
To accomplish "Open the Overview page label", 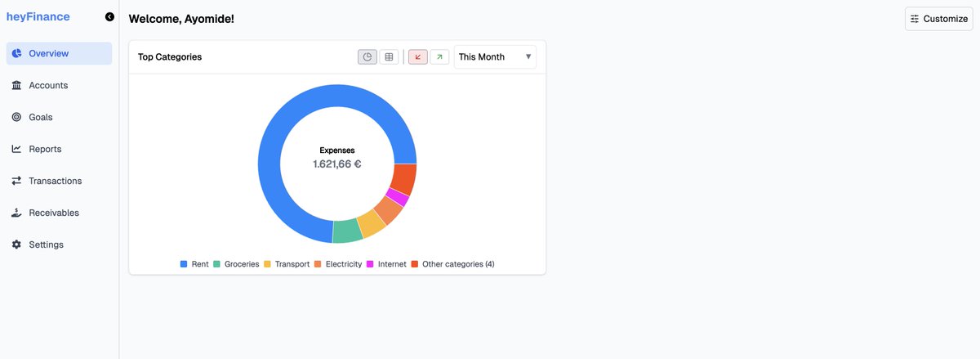I will tap(48, 54).
